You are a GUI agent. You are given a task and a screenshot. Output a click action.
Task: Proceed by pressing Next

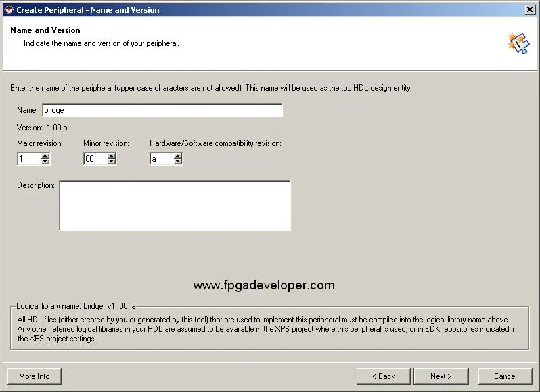[x=440, y=376]
